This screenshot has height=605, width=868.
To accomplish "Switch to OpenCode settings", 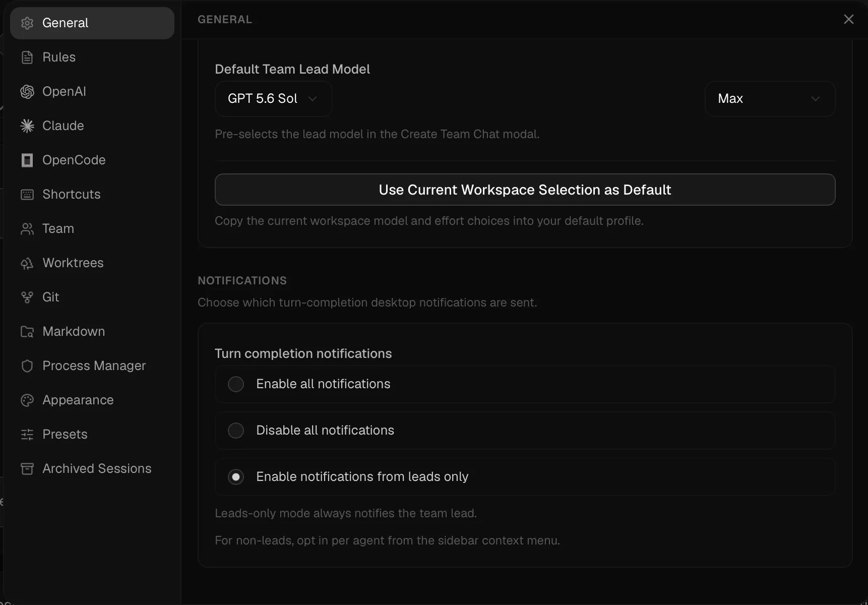I will coord(92,160).
